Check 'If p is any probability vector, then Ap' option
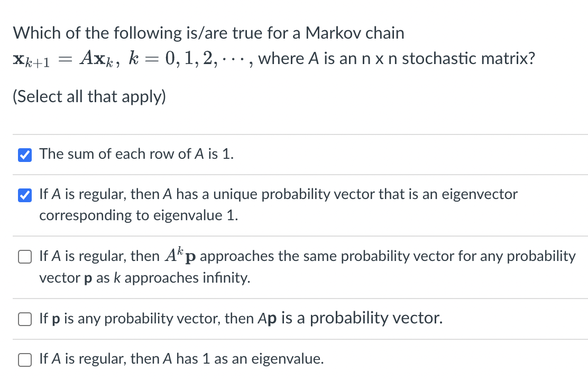The height and width of the screenshot is (379, 588). pos(24,318)
